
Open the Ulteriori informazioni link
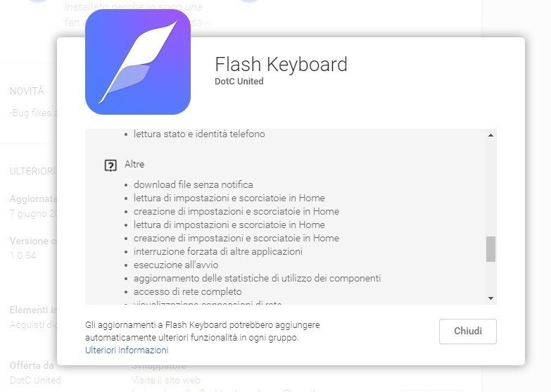[x=127, y=350]
